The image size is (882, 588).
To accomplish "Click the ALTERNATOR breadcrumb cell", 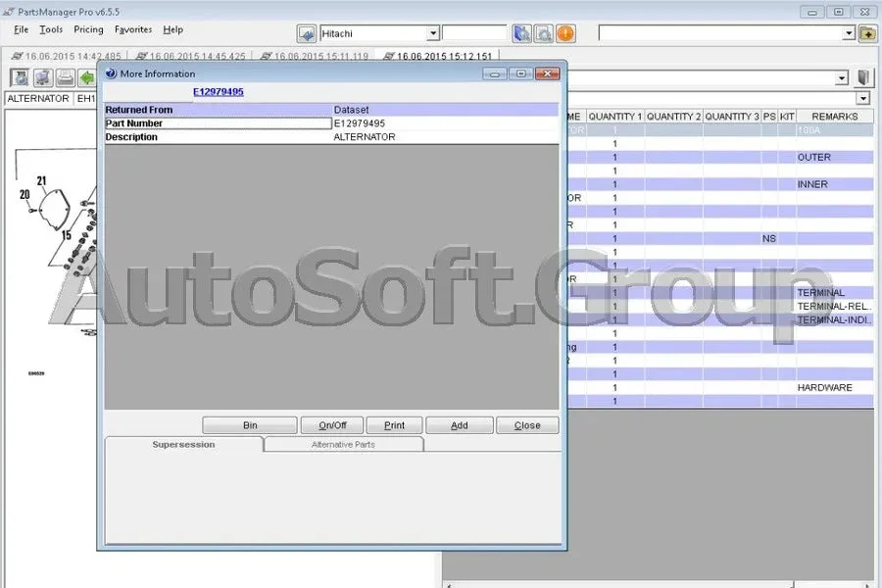I will pos(38,98).
